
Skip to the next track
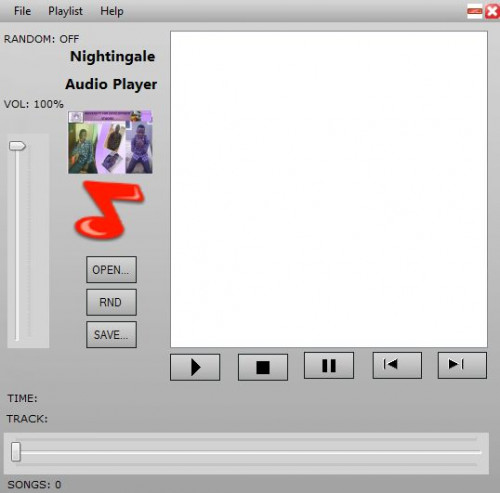[462, 365]
